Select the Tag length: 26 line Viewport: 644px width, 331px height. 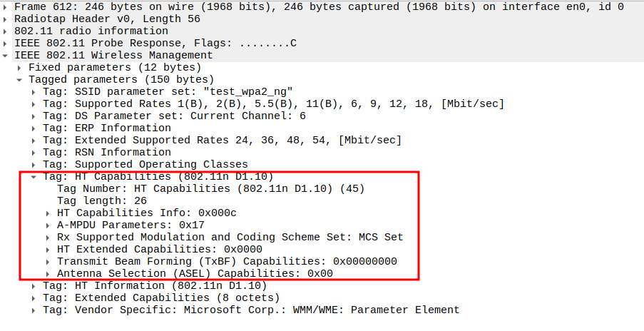(x=103, y=200)
